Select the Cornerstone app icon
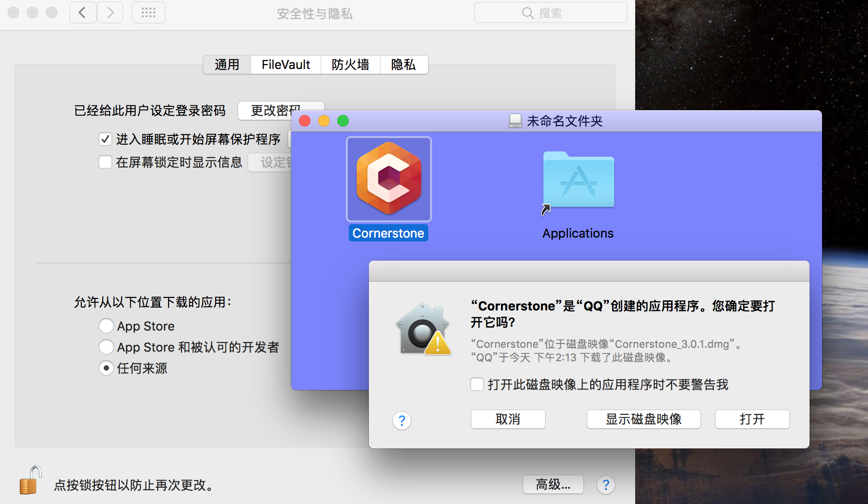Image resolution: width=868 pixels, height=504 pixels. pyautogui.click(x=389, y=179)
